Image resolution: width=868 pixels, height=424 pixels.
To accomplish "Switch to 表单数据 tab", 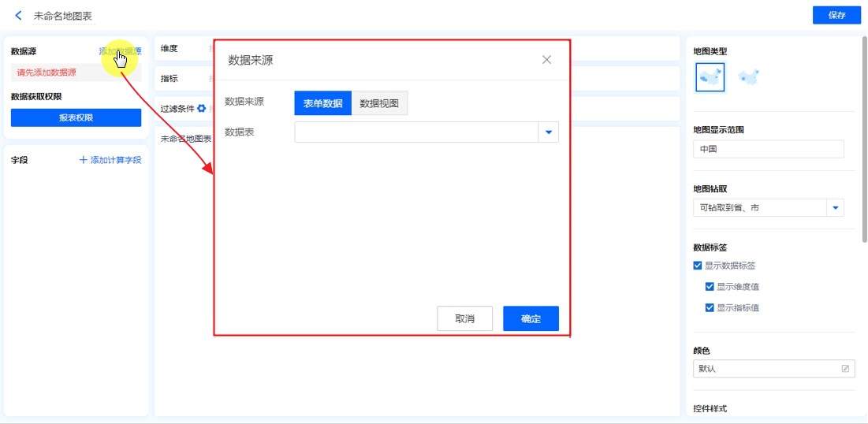I will pos(322,103).
